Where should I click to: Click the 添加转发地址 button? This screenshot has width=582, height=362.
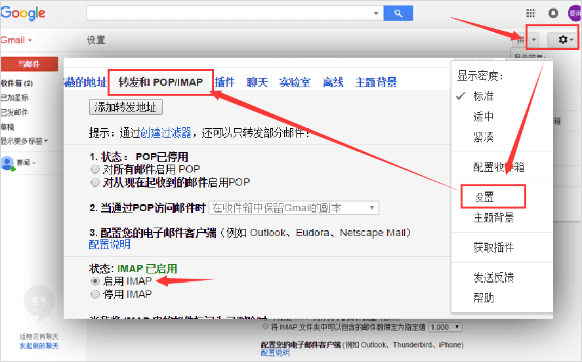pos(125,107)
